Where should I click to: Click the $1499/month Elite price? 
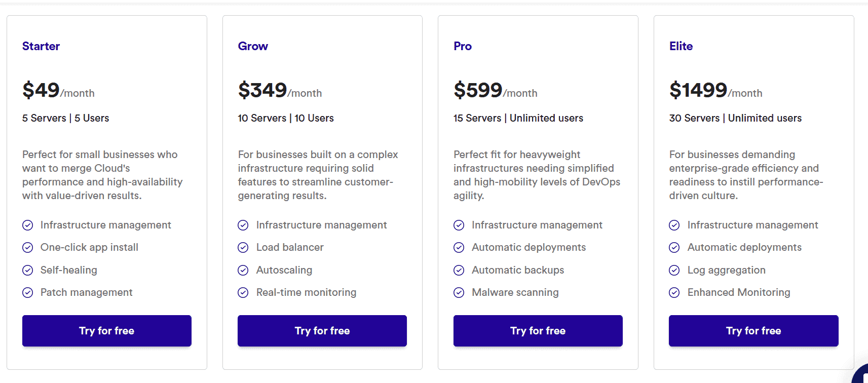(715, 90)
